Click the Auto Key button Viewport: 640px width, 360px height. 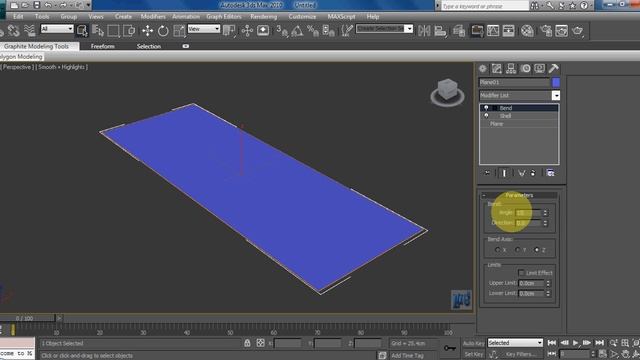click(x=473, y=343)
